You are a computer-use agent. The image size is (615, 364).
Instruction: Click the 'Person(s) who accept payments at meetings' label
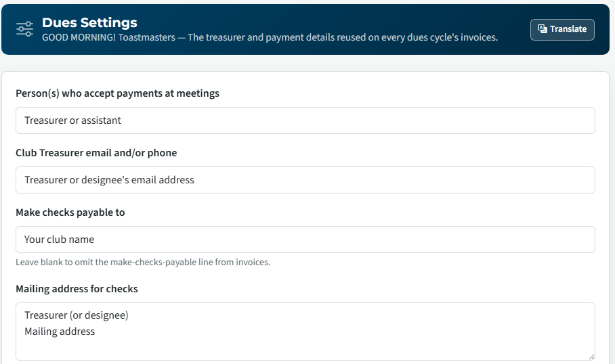point(117,93)
